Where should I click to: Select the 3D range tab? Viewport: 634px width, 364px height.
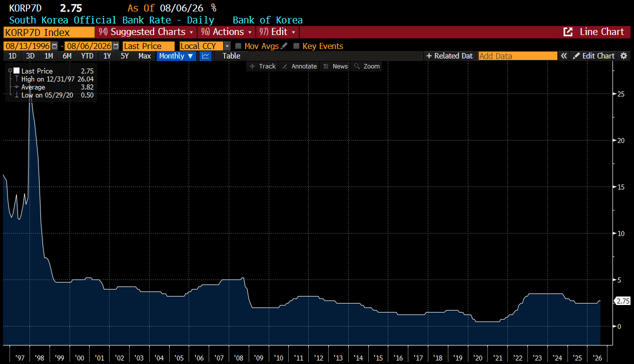pos(31,56)
